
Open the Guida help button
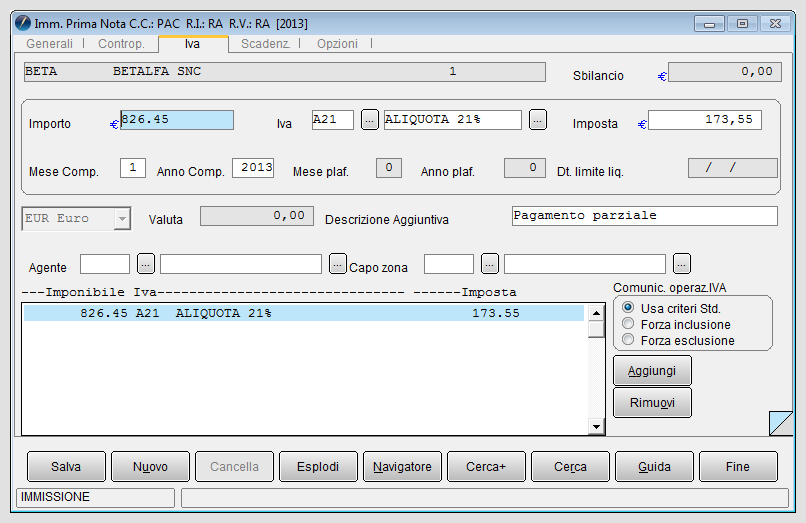pos(654,466)
